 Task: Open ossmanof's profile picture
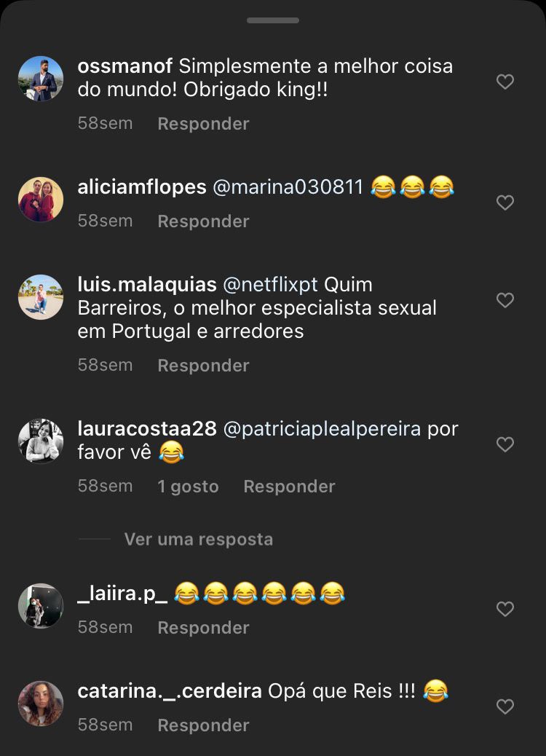point(41,79)
